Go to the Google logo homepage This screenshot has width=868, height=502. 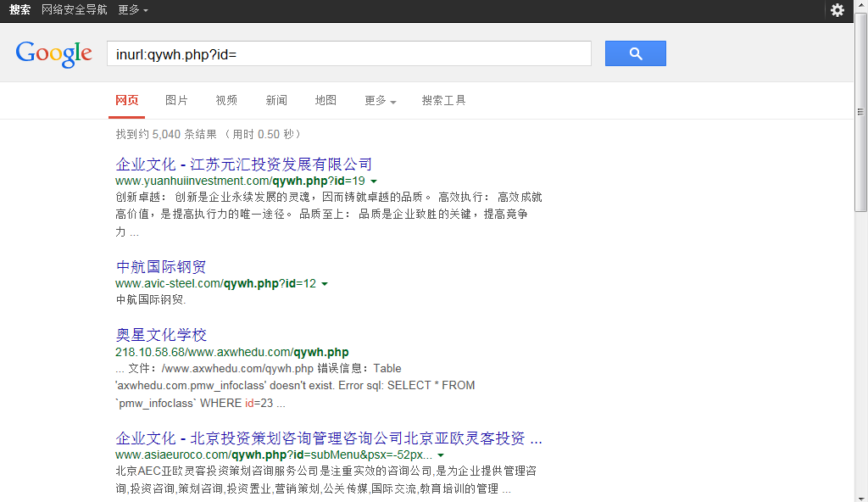click(53, 53)
